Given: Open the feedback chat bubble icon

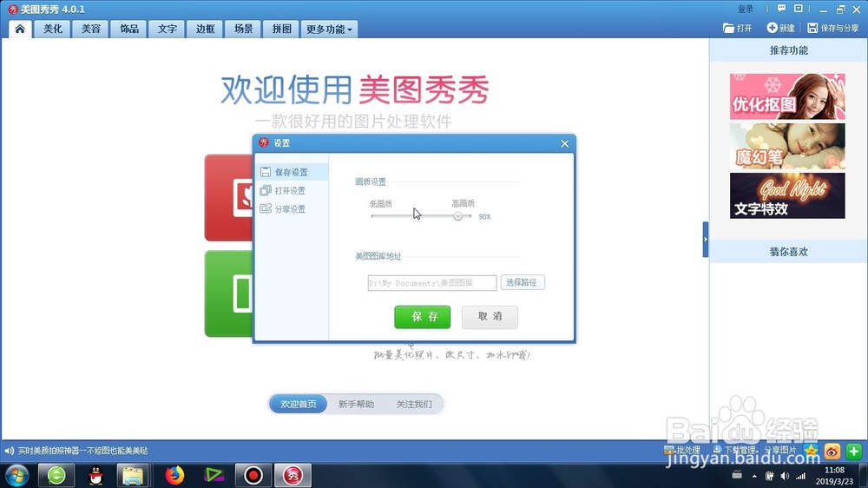Looking at the screenshot, I should tap(781, 9).
